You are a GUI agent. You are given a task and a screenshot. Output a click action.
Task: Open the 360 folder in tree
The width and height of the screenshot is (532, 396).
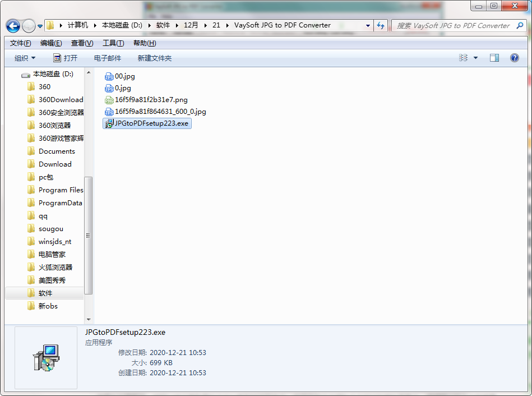[39, 86]
